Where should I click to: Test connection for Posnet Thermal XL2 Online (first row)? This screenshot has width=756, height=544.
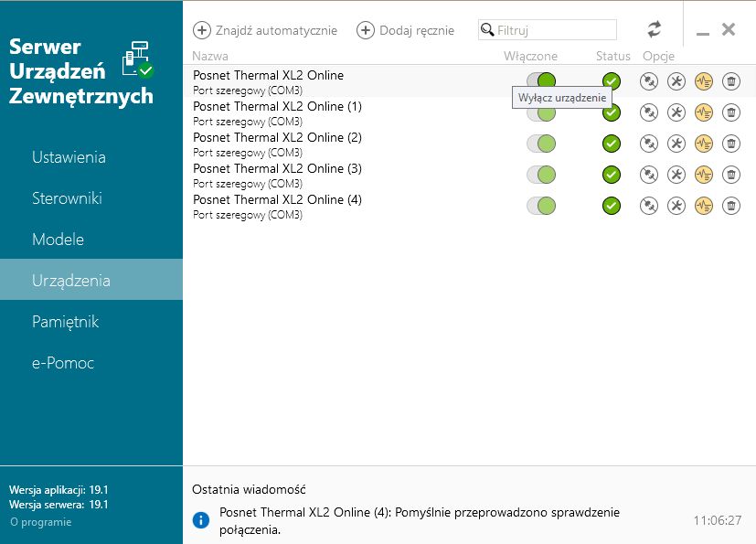coord(648,81)
